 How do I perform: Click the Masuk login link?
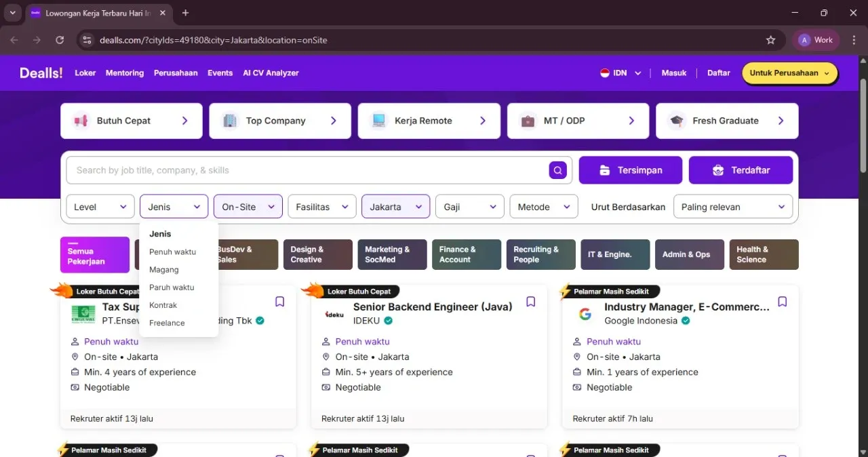coord(674,73)
